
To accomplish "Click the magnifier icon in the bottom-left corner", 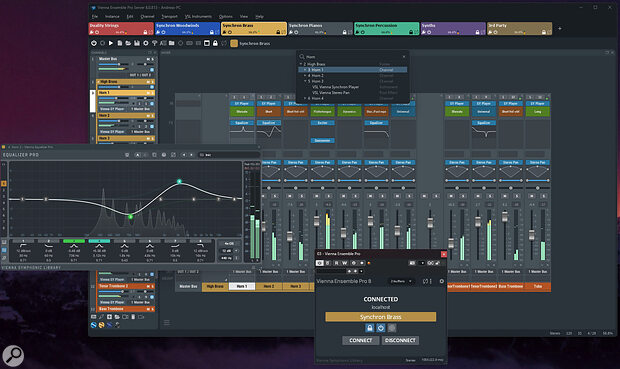I will click(x=13, y=355).
